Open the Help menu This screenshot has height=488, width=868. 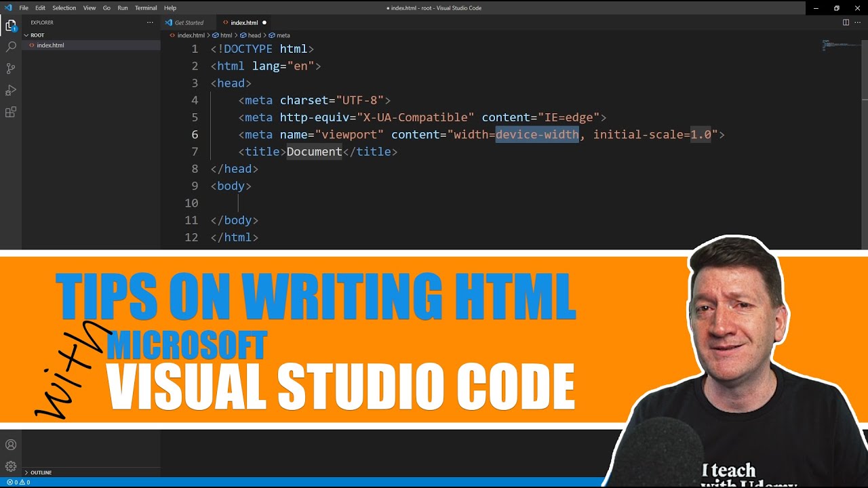170,7
